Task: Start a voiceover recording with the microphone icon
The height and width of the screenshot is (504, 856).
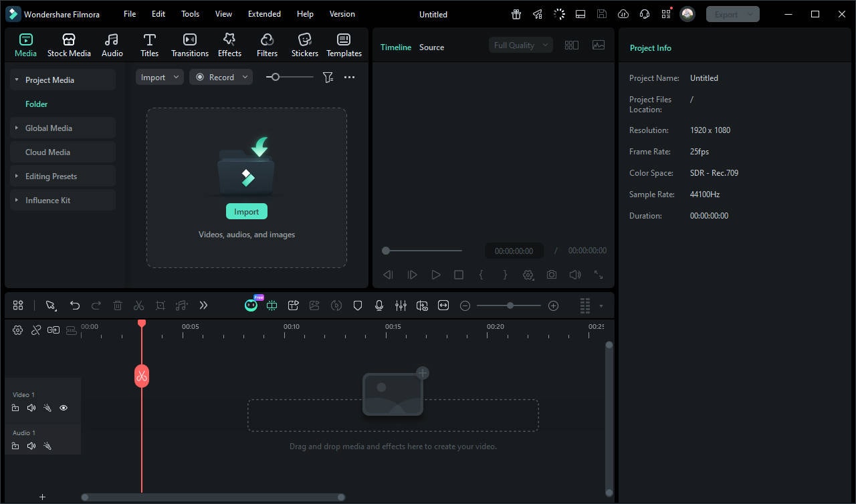Action: (x=379, y=305)
